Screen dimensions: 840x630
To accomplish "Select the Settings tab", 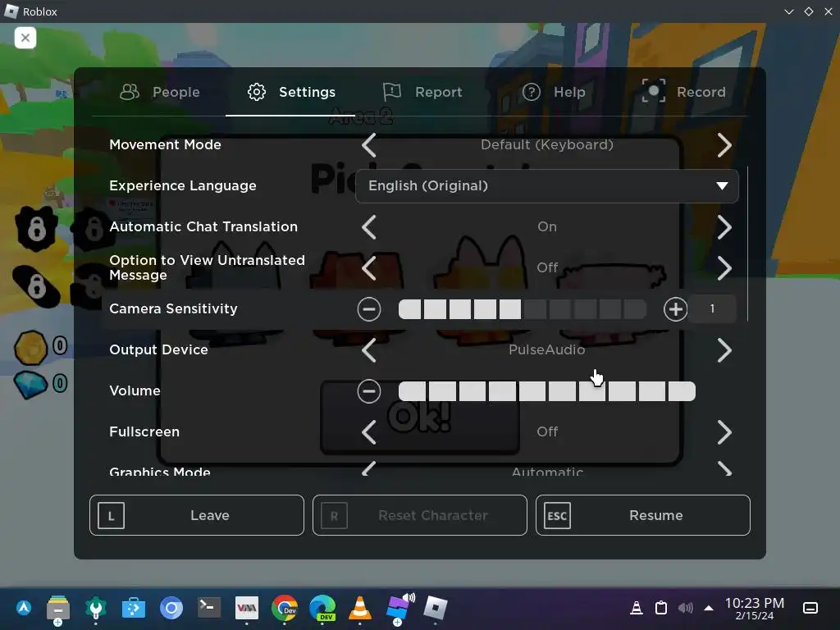I will [x=291, y=92].
